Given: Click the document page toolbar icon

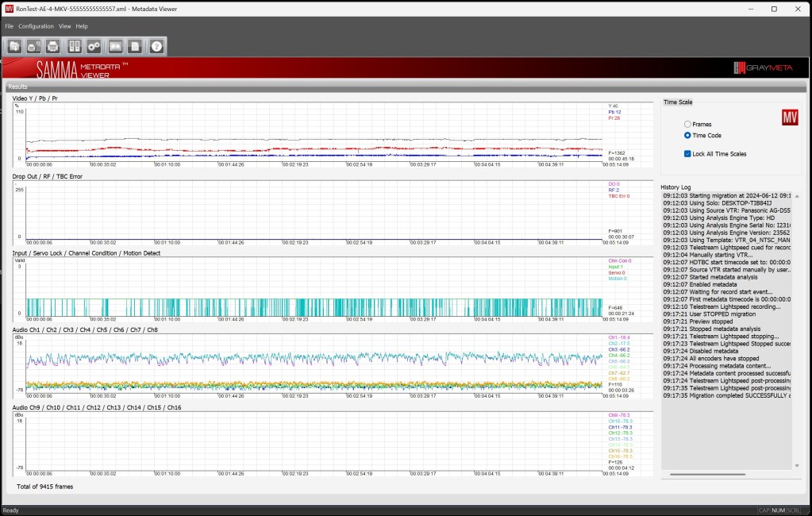Looking at the screenshot, I should pos(135,46).
